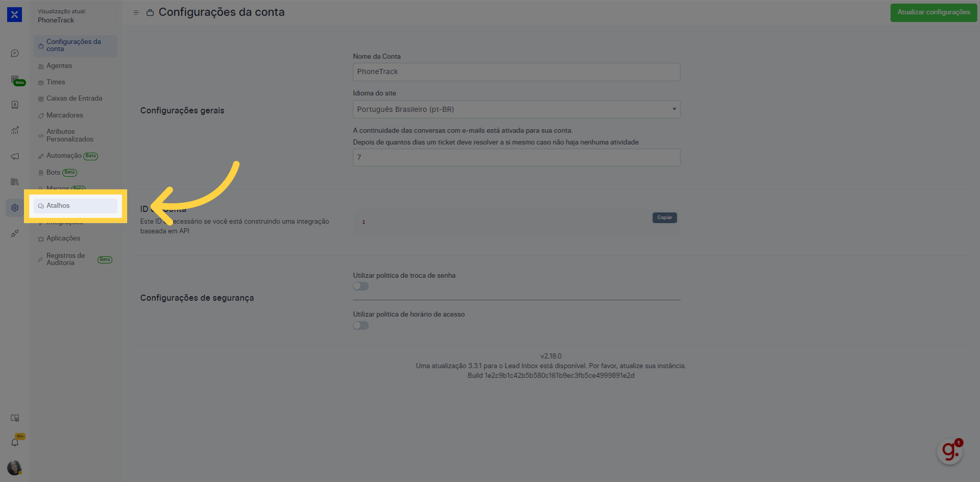Screen dimensions: 980x482
Task: Collapse sidebar with the hamburger icon
Action: 136,12
